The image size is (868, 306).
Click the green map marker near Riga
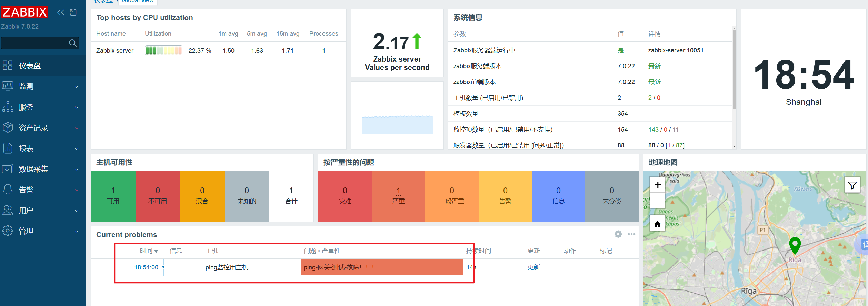[795, 245]
